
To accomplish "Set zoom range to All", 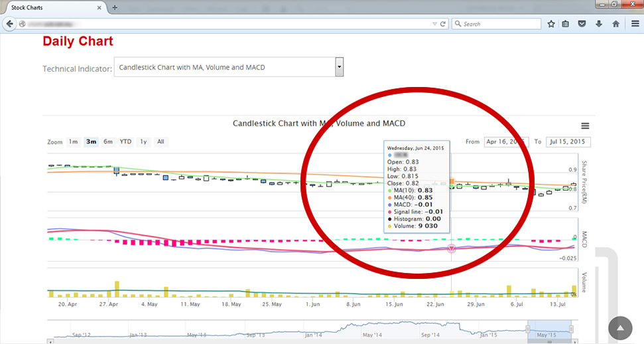I will click(x=161, y=141).
